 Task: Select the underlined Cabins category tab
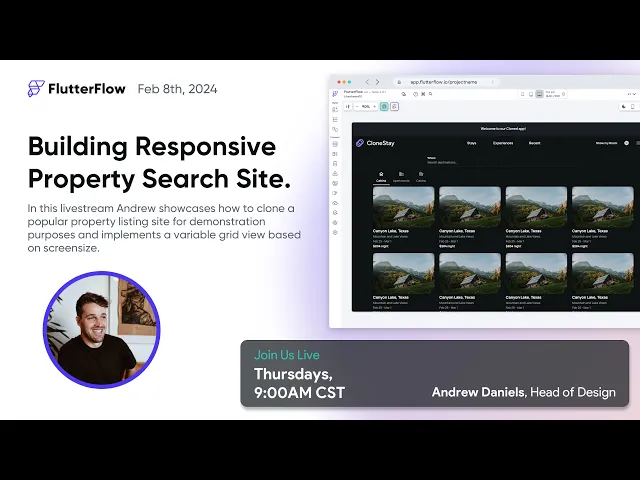381,177
